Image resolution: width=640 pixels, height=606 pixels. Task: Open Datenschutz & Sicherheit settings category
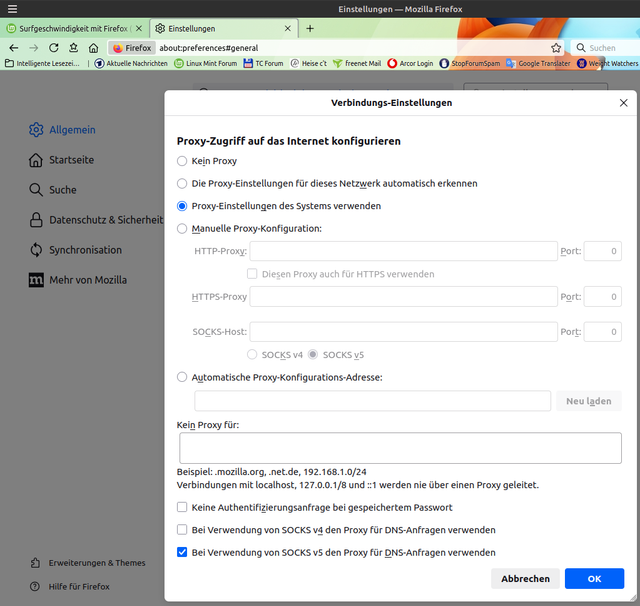click(x=96, y=220)
